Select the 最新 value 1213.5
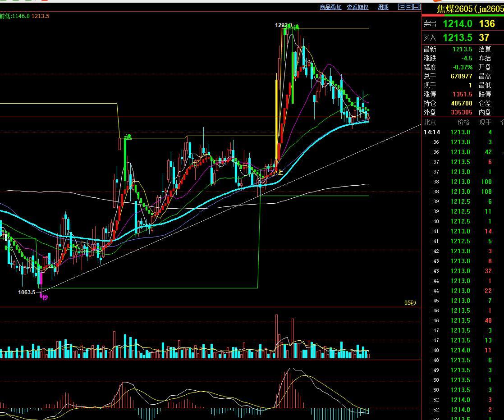This screenshot has width=504, height=420. click(462, 49)
